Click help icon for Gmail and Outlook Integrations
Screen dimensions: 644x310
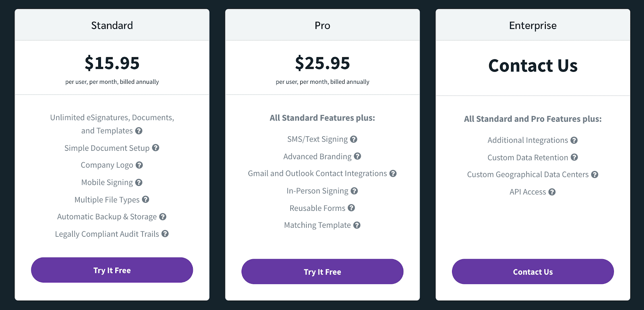click(393, 173)
